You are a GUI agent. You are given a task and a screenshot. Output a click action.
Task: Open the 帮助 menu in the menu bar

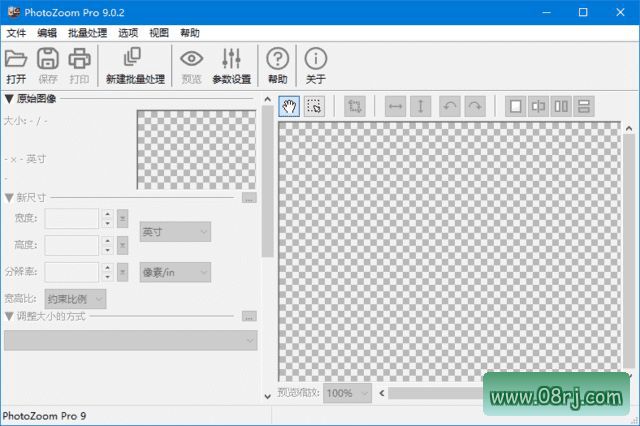coord(190,33)
